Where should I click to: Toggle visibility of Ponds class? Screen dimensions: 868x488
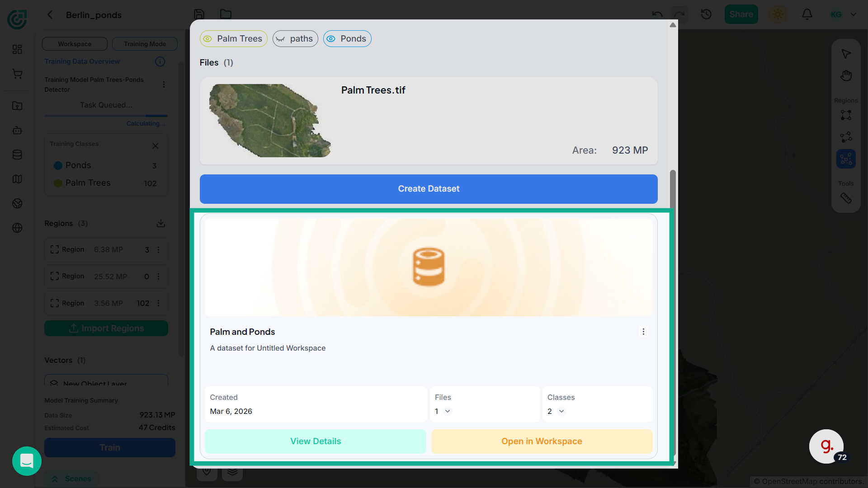pos(331,39)
